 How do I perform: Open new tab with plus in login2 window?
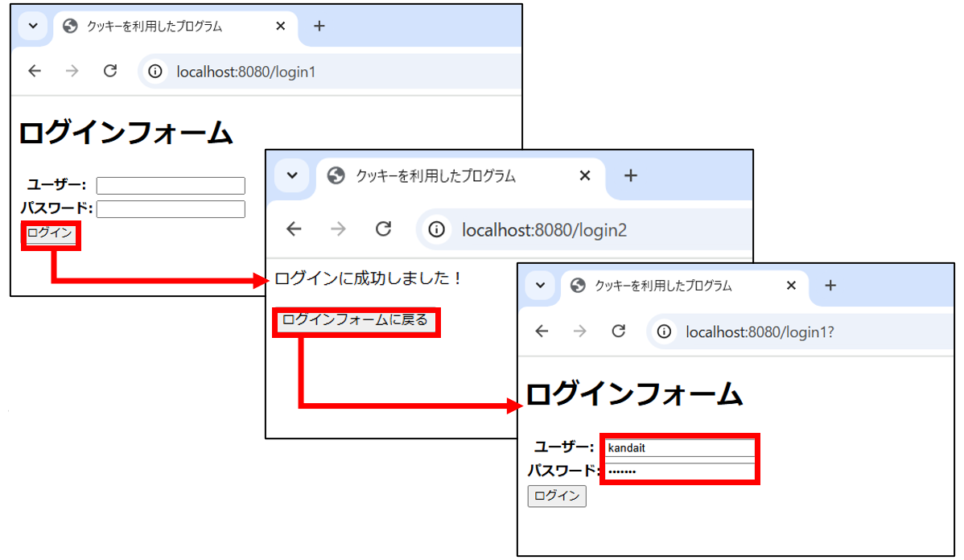coord(631,175)
